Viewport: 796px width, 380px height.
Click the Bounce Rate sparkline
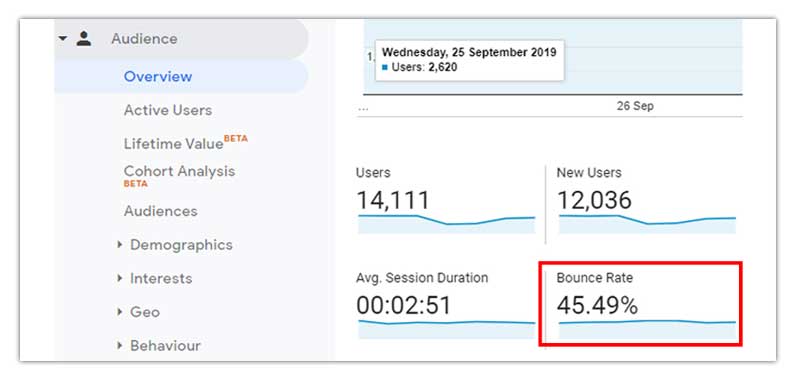coord(647,329)
